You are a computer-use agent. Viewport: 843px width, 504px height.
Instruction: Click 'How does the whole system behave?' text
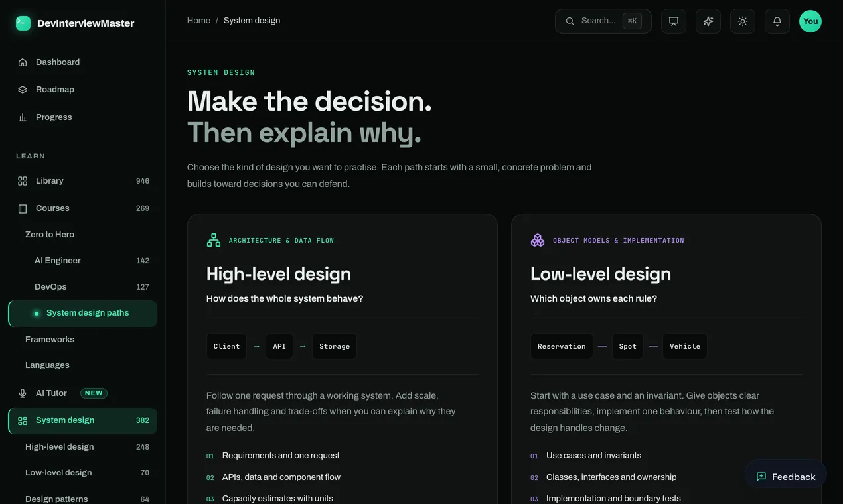tap(285, 299)
